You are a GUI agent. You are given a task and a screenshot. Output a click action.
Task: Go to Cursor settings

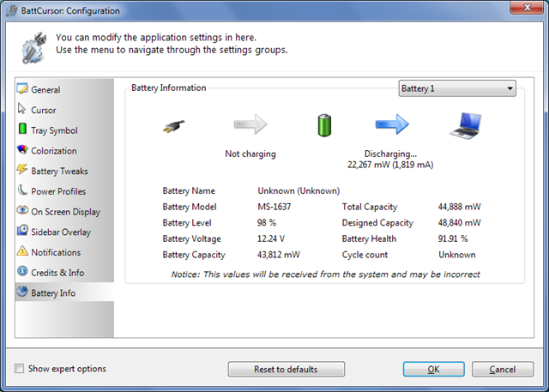[x=64, y=110]
